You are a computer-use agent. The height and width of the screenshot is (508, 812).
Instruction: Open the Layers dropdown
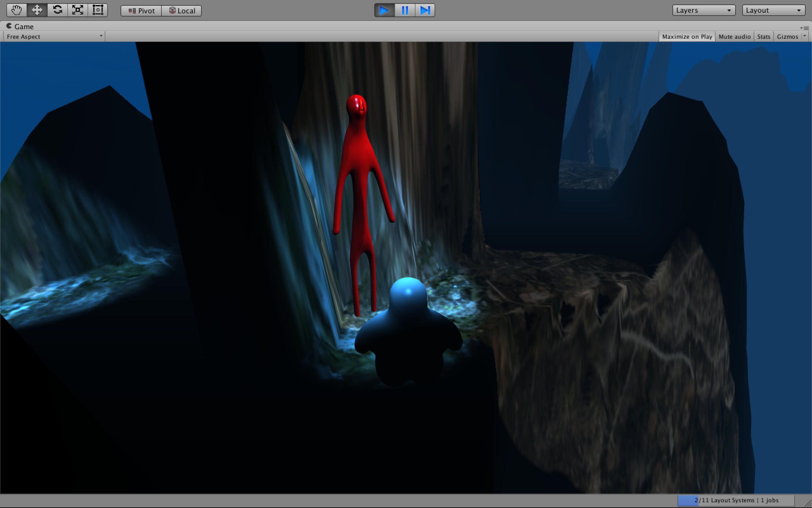(704, 10)
